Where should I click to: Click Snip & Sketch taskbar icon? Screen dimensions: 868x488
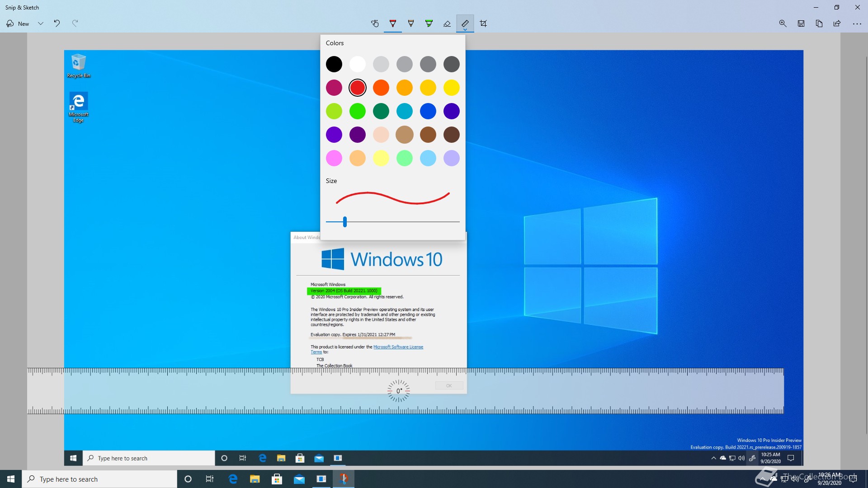(x=344, y=479)
